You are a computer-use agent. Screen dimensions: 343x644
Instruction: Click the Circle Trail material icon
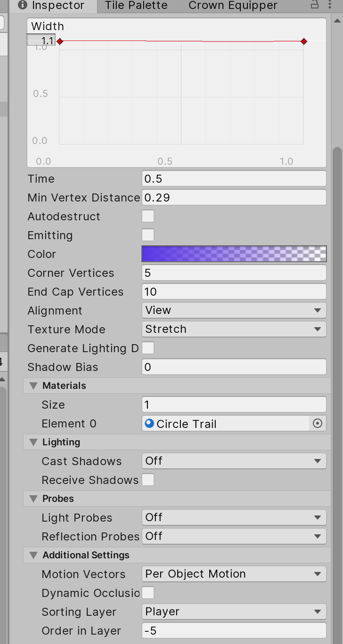tap(149, 423)
